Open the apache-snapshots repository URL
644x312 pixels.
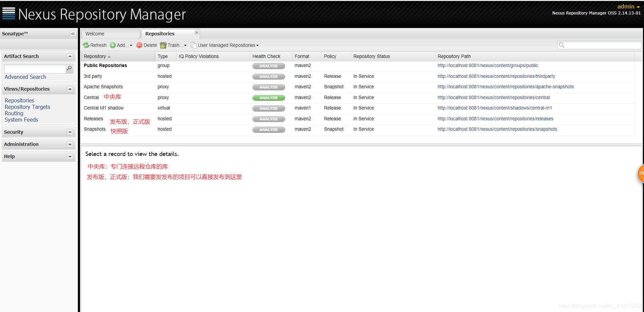point(506,87)
